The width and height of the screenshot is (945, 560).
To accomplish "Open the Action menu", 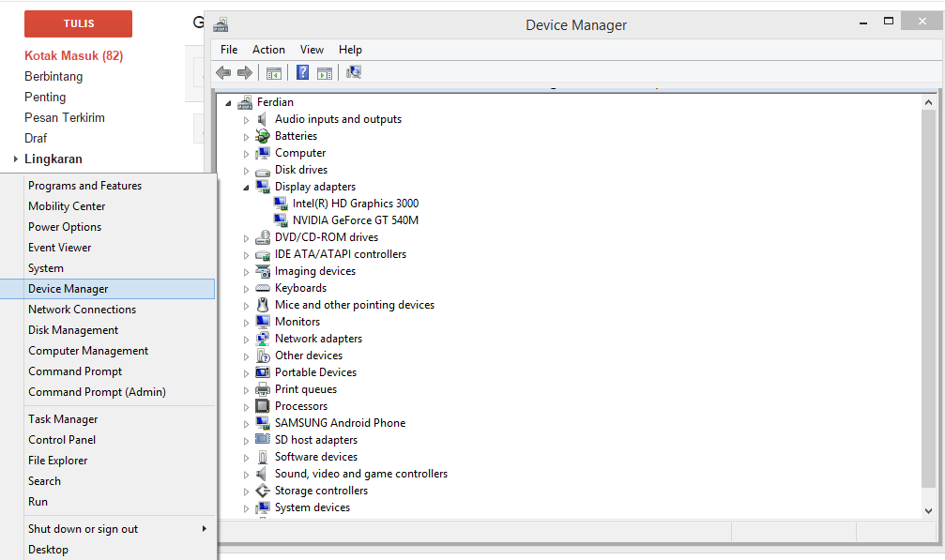I will coord(268,50).
